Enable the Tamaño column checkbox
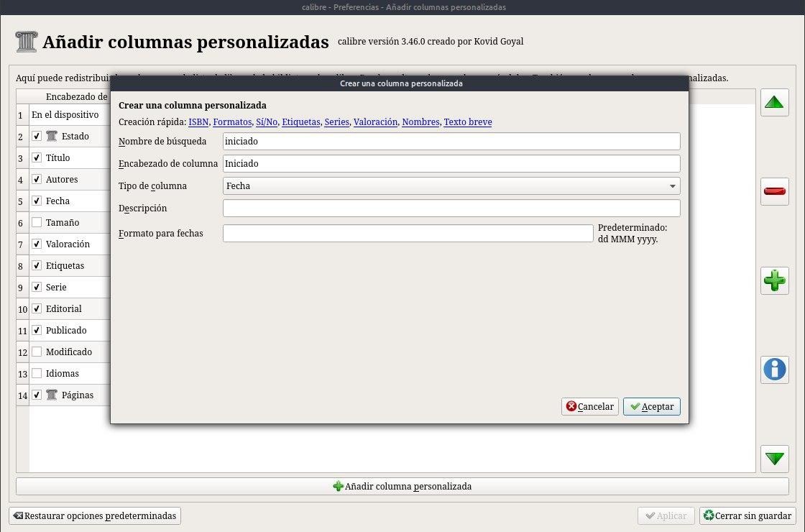 click(x=37, y=222)
